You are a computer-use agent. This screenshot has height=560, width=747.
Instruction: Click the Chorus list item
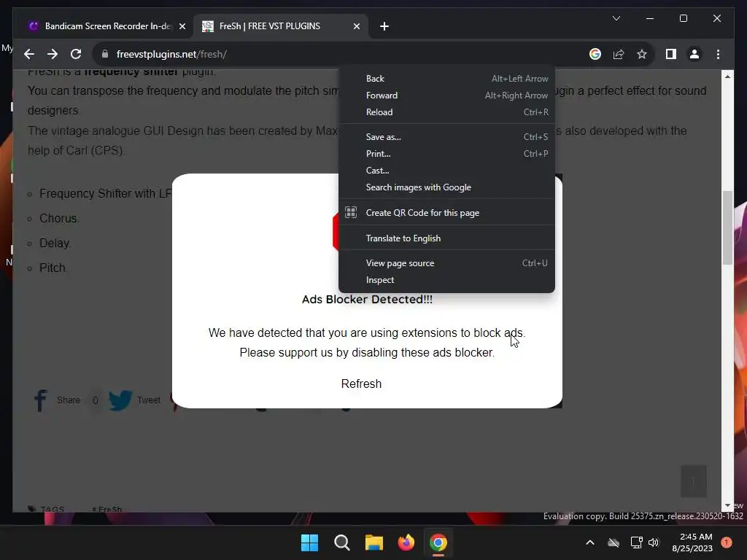[x=58, y=218]
